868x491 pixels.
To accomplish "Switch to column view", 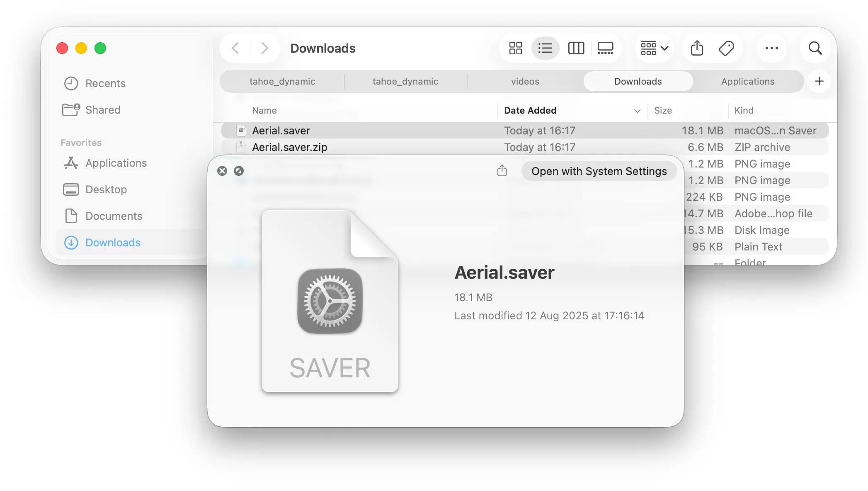I will (x=576, y=48).
